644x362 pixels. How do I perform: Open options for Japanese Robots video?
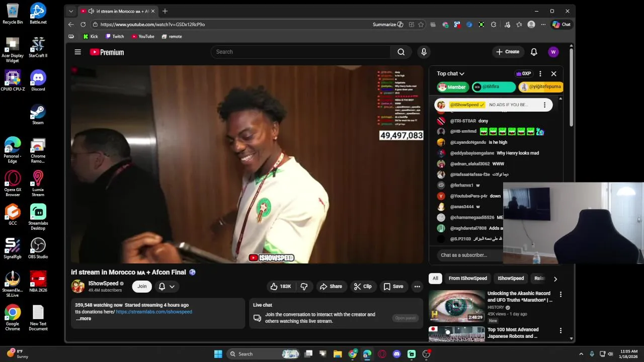tap(560, 330)
